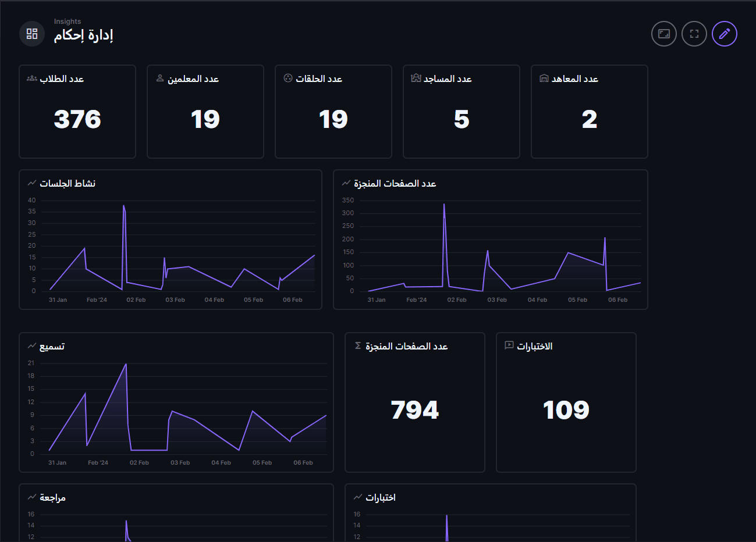Click the trend icon on تسميع chart
This screenshot has width=756, height=542.
(32, 346)
